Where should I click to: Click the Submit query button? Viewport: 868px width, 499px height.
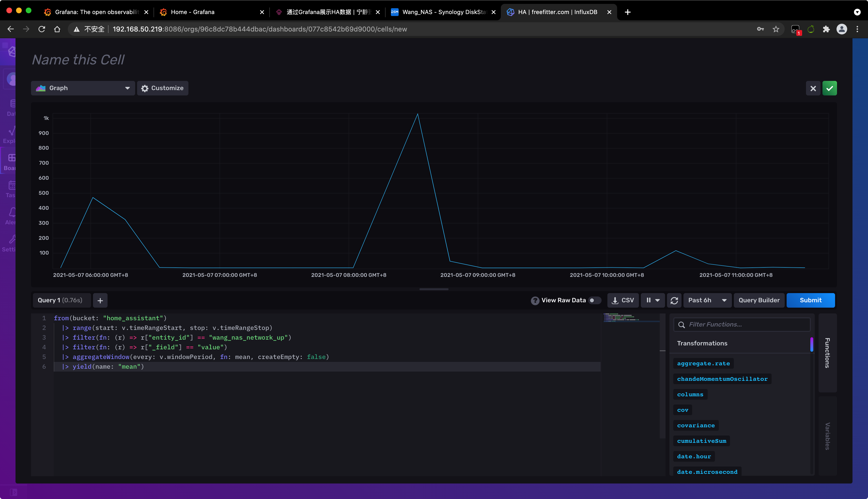coord(810,300)
